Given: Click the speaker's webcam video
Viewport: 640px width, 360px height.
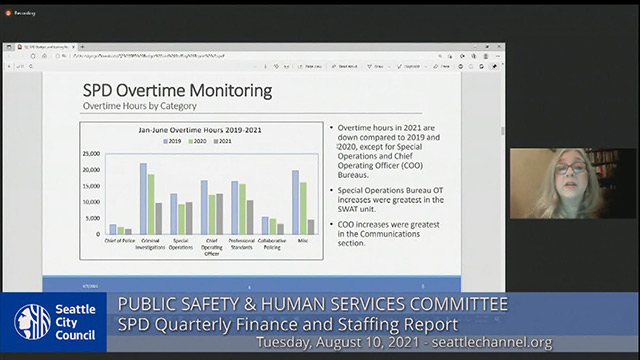Looking at the screenshot, I should pos(573,183).
